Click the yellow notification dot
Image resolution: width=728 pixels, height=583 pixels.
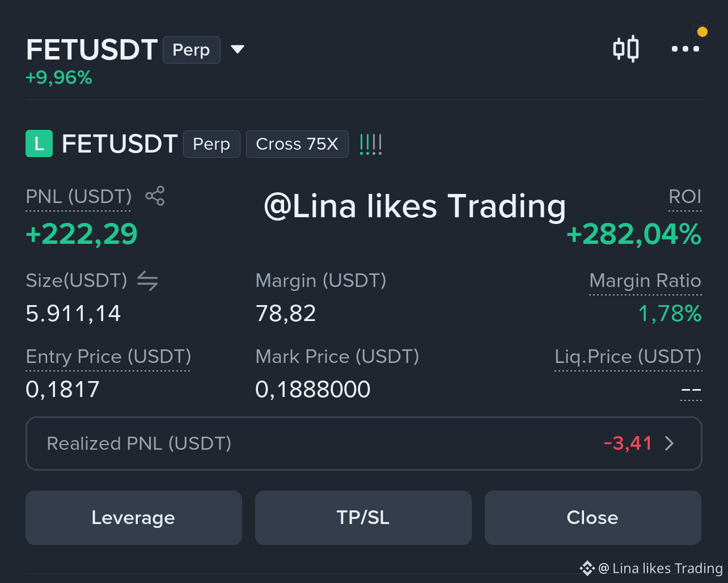(702, 32)
